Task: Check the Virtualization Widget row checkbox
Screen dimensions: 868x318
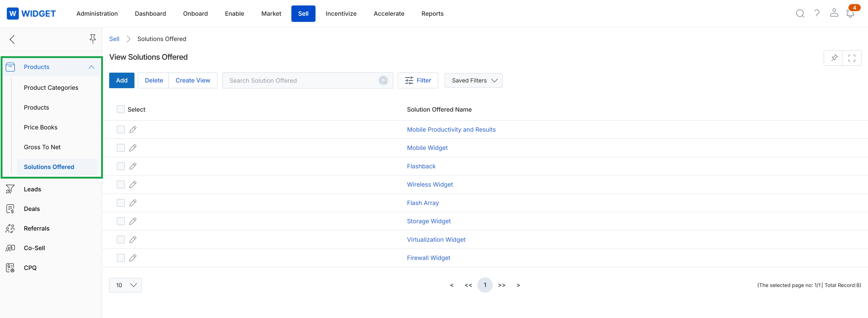Action: coord(121,239)
